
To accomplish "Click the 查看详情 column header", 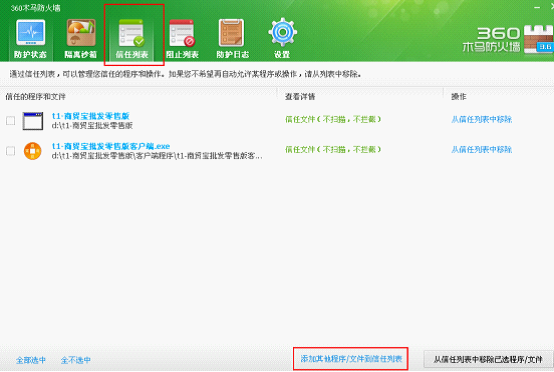I will tap(300, 96).
